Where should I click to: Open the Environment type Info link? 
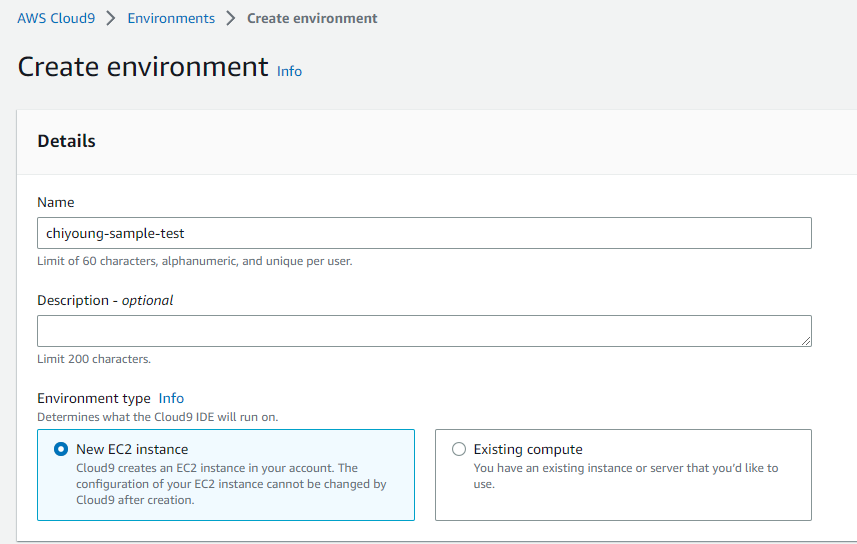coord(171,398)
